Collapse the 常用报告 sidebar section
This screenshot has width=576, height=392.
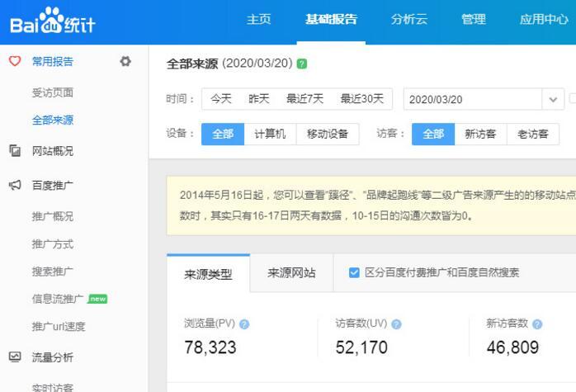pos(52,61)
